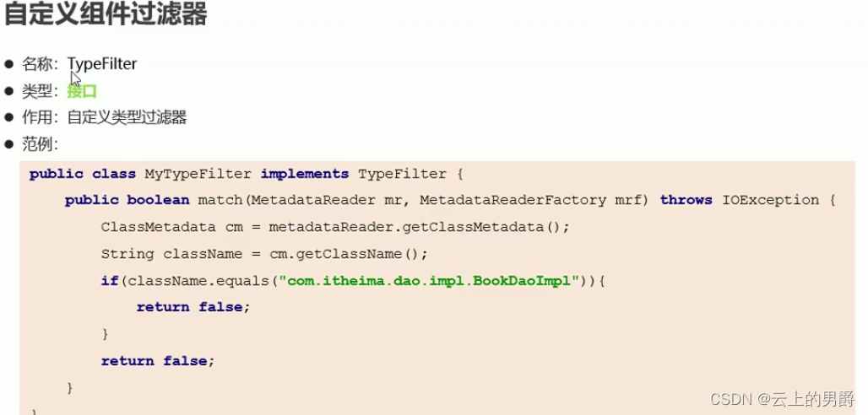Screen dimensions: 868x415
Task: Click return false inside the if block
Action: coord(193,307)
